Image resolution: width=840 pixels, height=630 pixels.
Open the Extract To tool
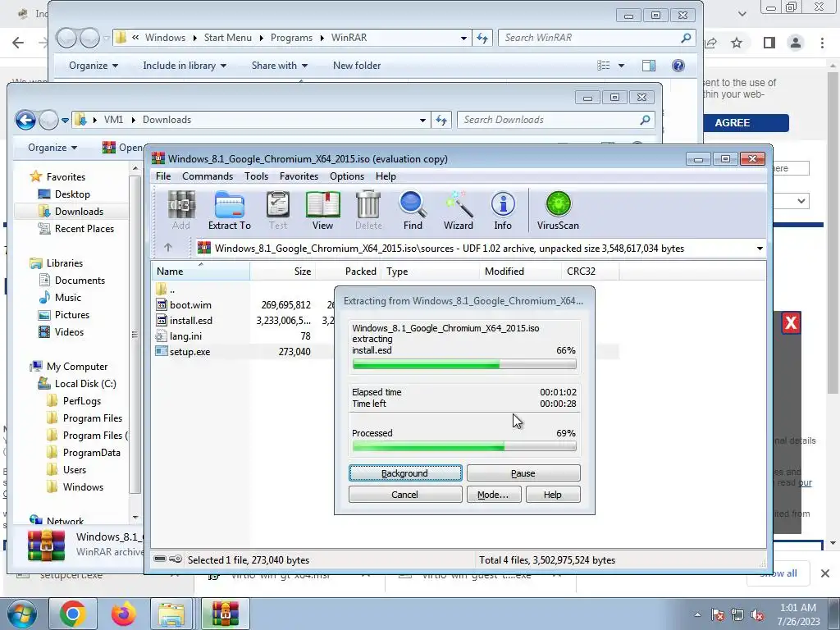[230, 210]
